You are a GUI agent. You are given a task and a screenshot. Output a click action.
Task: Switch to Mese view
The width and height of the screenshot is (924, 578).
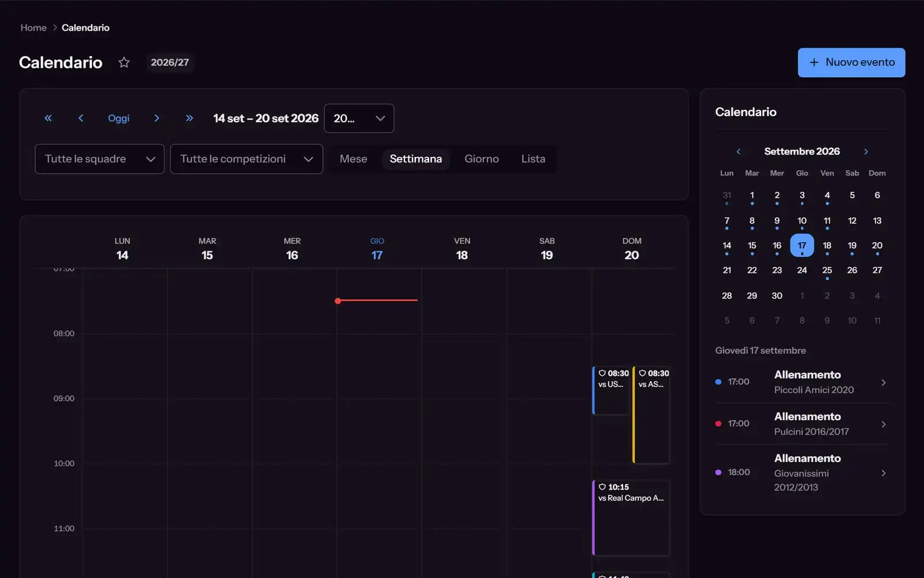[353, 159]
